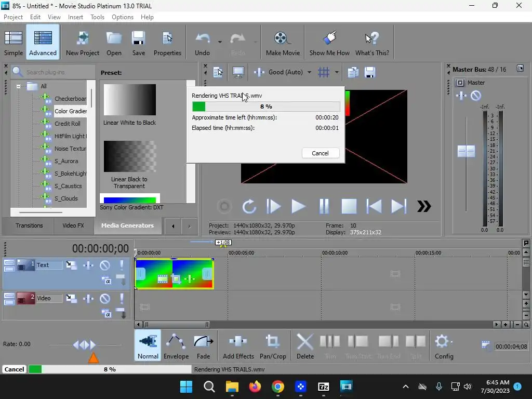The width and height of the screenshot is (532, 399).
Task: Switch to Simple mode
Action: 14,43
